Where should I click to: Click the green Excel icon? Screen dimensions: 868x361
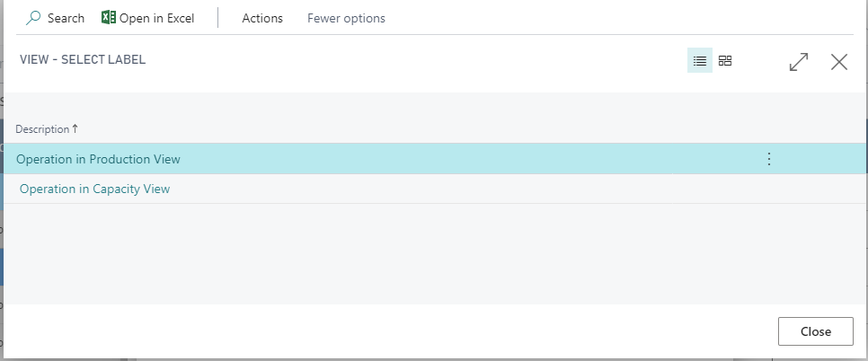(x=109, y=18)
